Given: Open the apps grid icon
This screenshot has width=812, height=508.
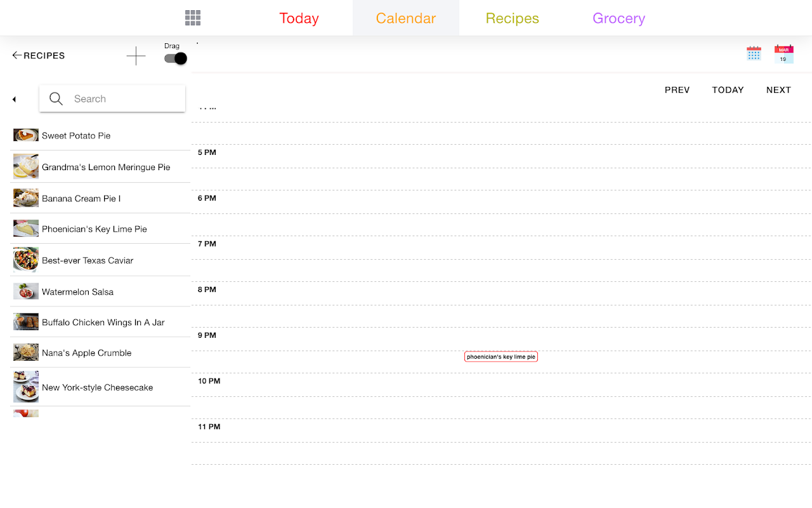Looking at the screenshot, I should [193, 18].
